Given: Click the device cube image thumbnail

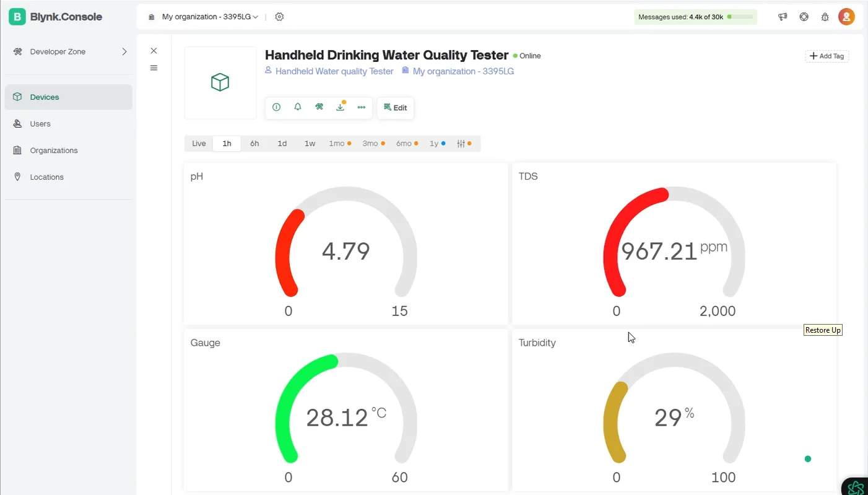Looking at the screenshot, I should (220, 82).
